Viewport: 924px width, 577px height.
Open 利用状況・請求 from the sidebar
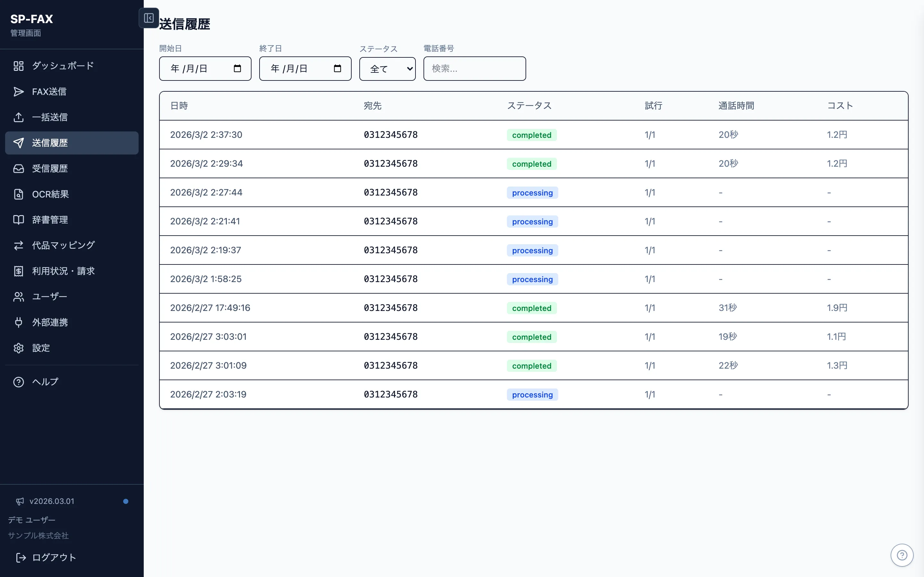[63, 271]
